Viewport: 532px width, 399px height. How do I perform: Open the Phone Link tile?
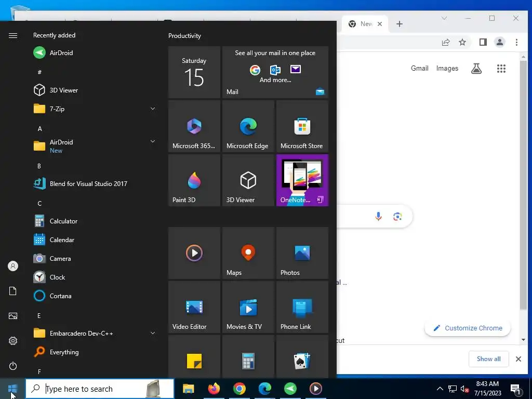pyautogui.click(x=302, y=307)
